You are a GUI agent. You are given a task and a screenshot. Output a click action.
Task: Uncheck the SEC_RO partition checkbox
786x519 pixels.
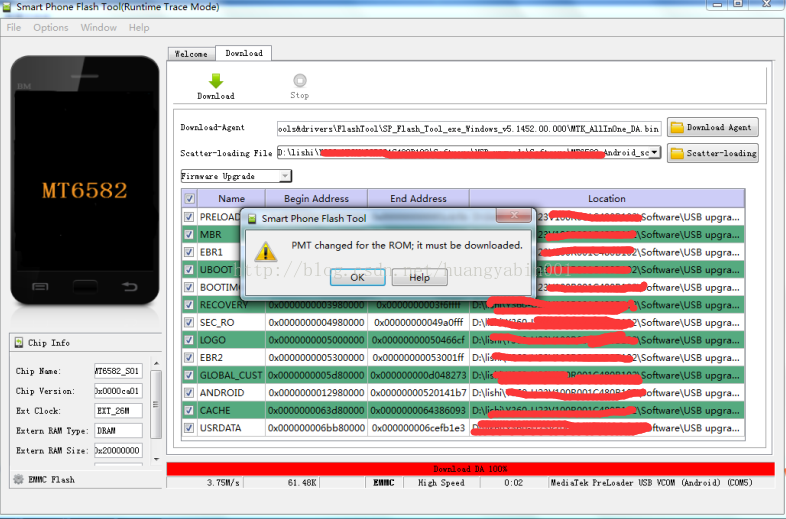189,322
